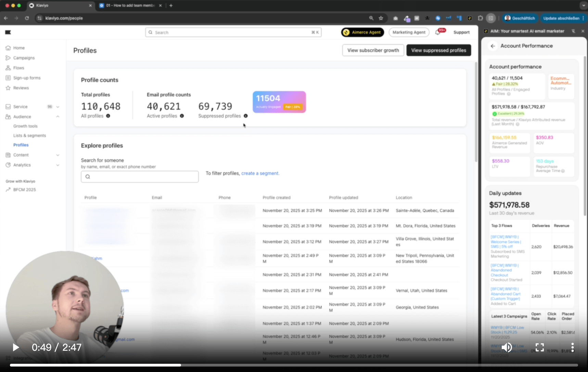
Task: Click View subscriber growth
Action: coord(373,50)
